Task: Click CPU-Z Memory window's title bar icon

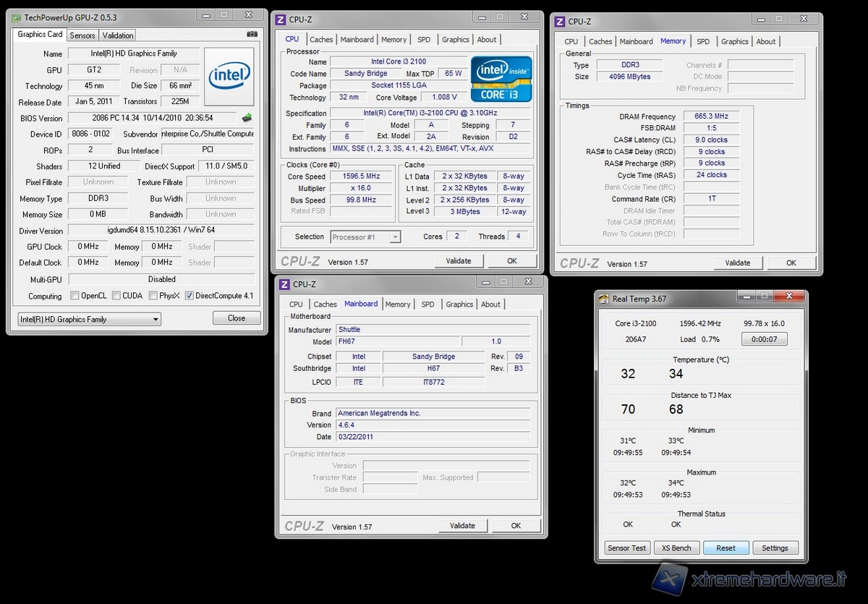Action: 560,22
